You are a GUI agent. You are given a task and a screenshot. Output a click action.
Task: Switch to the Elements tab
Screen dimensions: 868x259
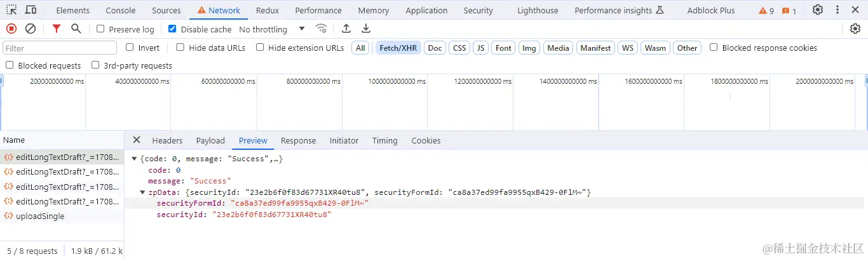click(x=73, y=10)
